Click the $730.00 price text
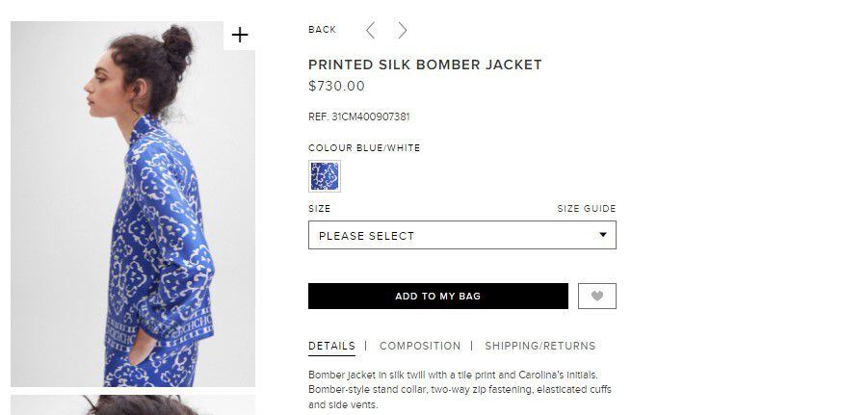 (336, 86)
